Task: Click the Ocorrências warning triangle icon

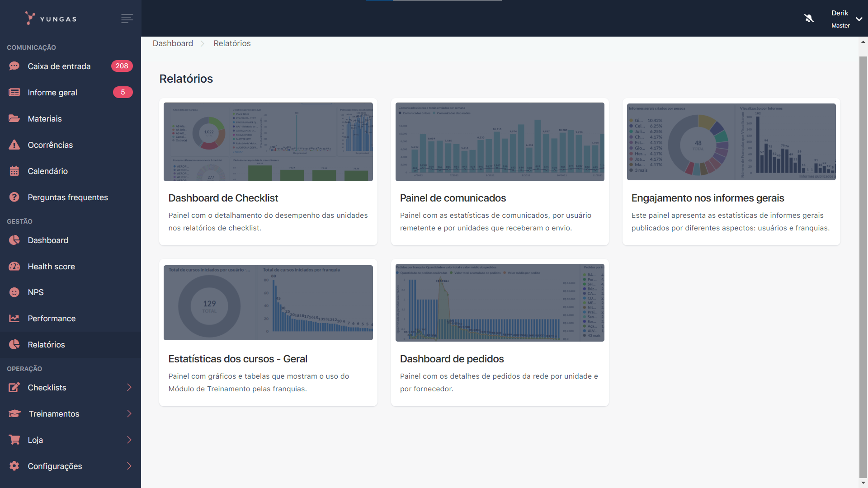Action: point(14,145)
